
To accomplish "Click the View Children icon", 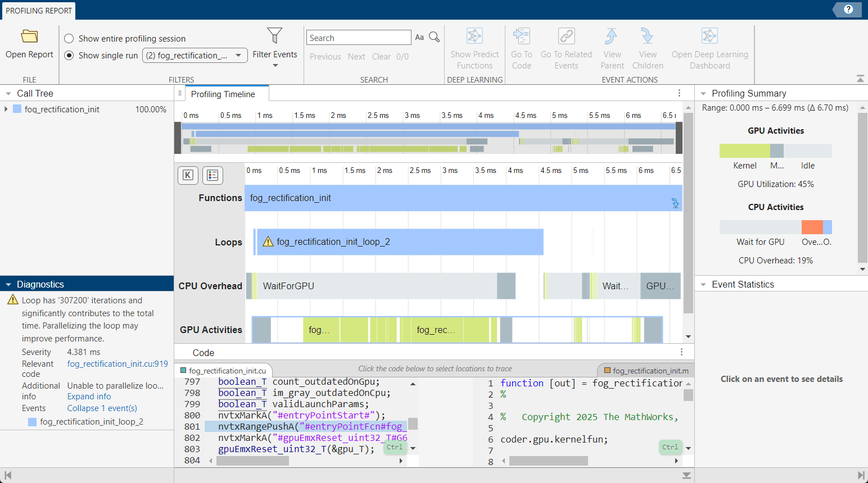I will pyautogui.click(x=648, y=36).
